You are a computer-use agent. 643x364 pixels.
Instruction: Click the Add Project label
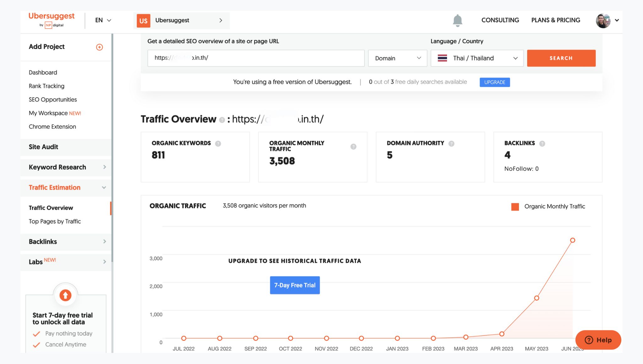47,47
